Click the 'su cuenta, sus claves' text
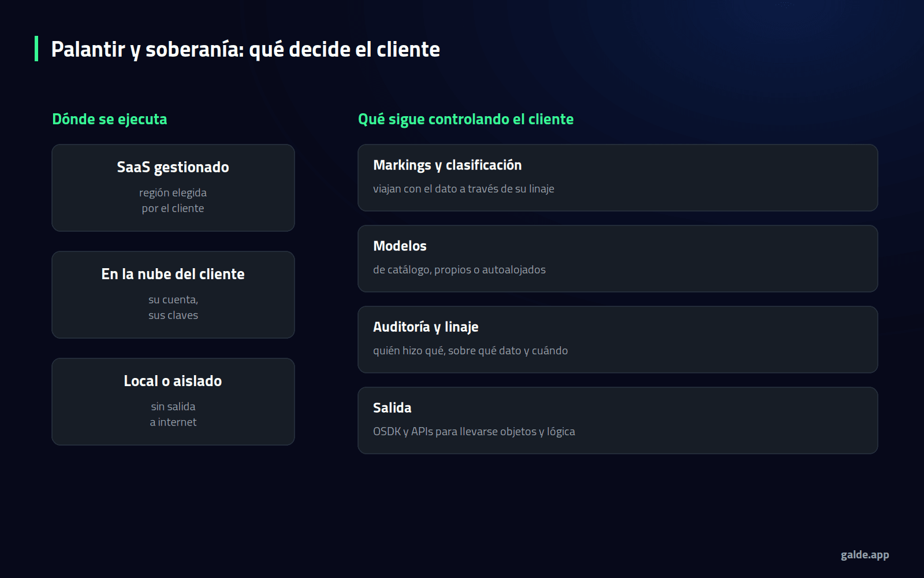 [x=173, y=307]
